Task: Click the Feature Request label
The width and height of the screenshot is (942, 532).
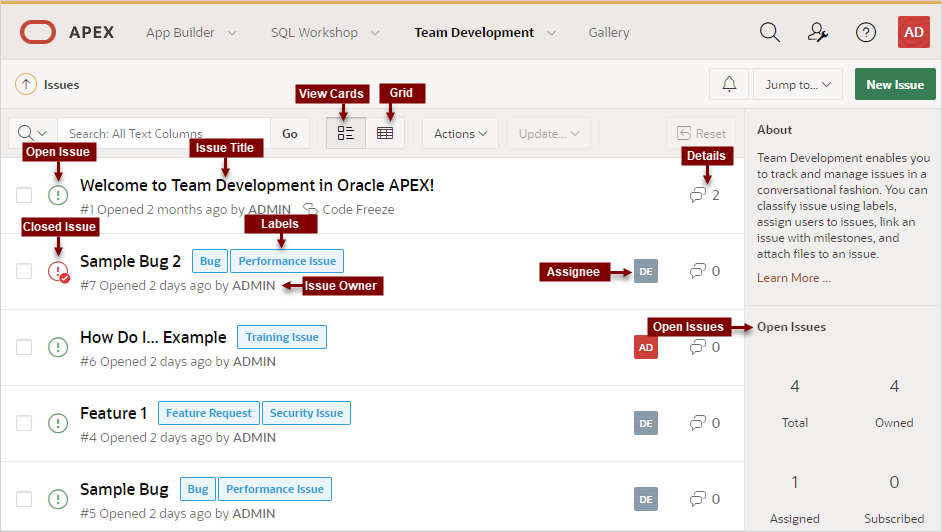Action: click(x=208, y=413)
